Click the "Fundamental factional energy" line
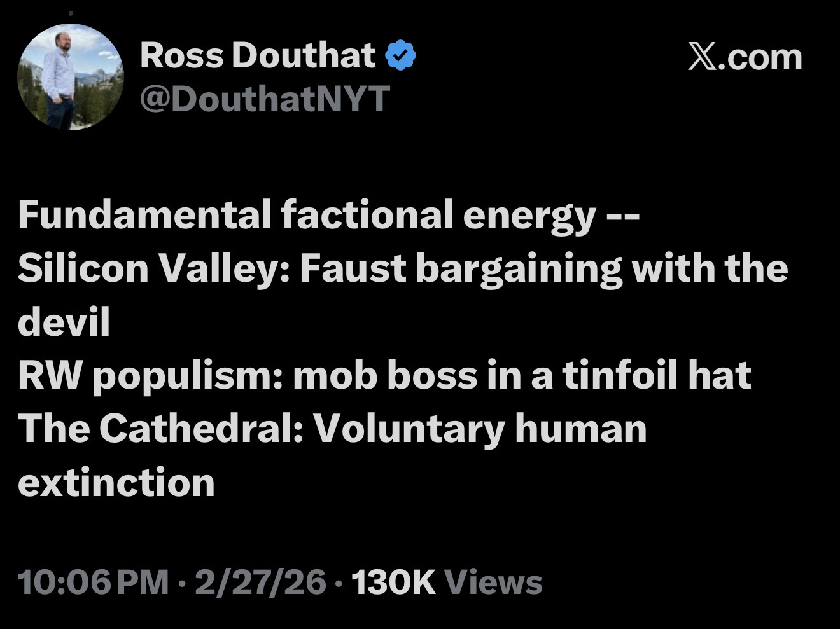 point(305,216)
